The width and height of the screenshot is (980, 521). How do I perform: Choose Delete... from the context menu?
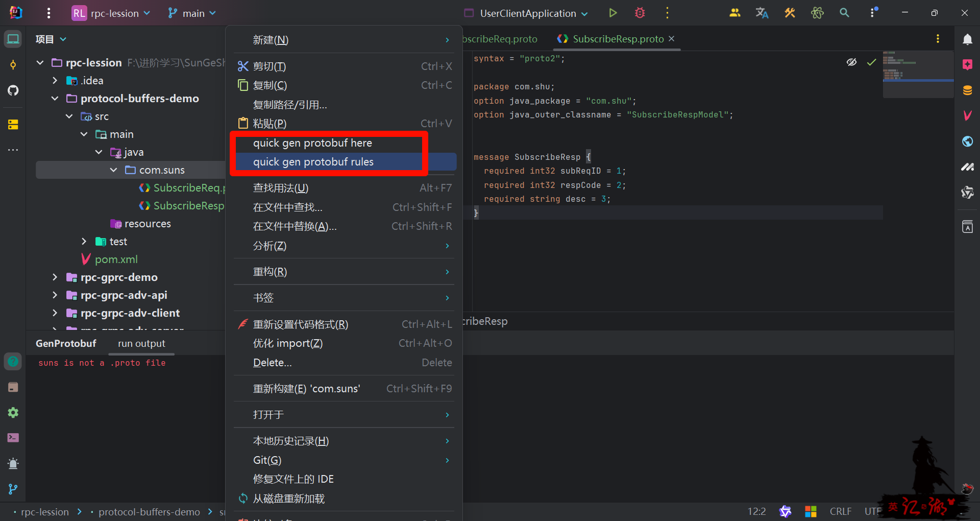click(x=273, y=363)
